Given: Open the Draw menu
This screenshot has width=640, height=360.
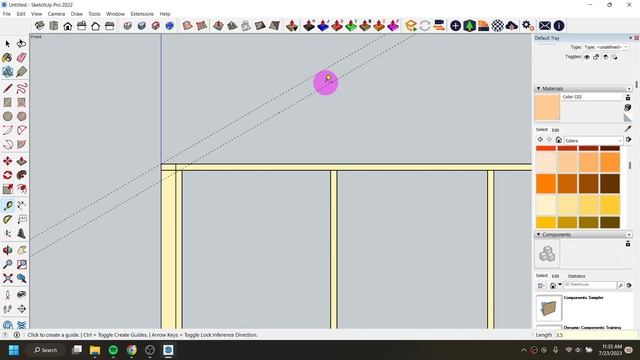Looking at the screenshot, I should (x=77, y=14).
